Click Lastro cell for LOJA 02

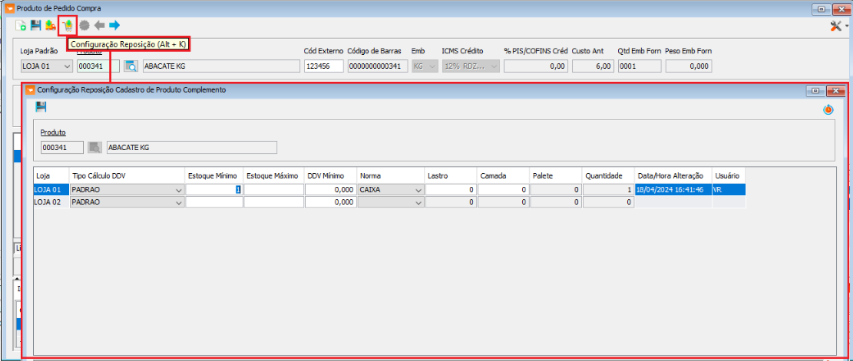451,202
